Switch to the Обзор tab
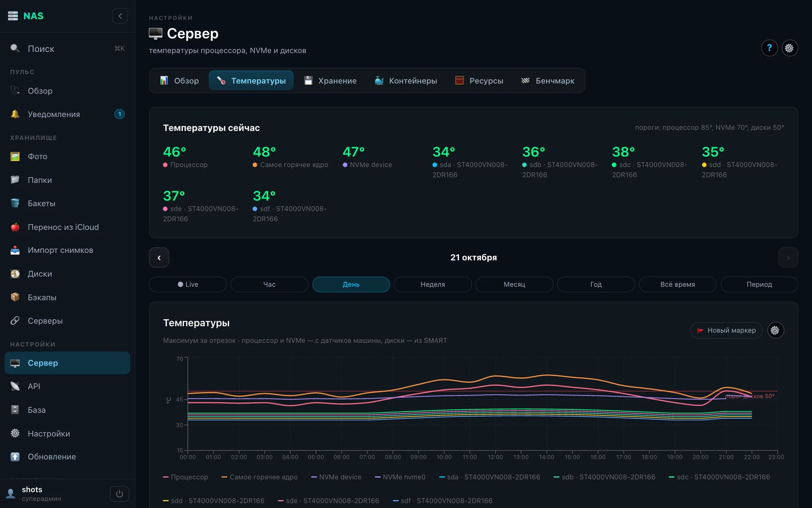Viewport: 812px width, 508px height. 179,81
